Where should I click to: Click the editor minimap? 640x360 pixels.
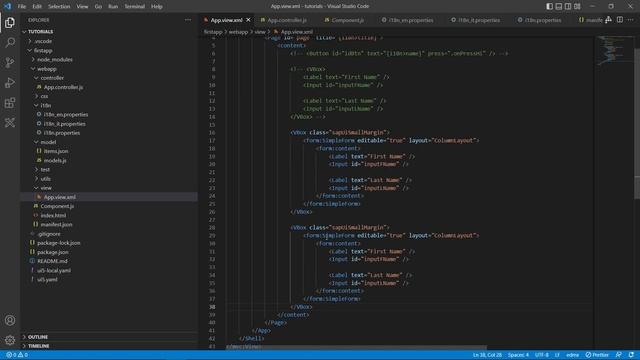coord(613,51)
